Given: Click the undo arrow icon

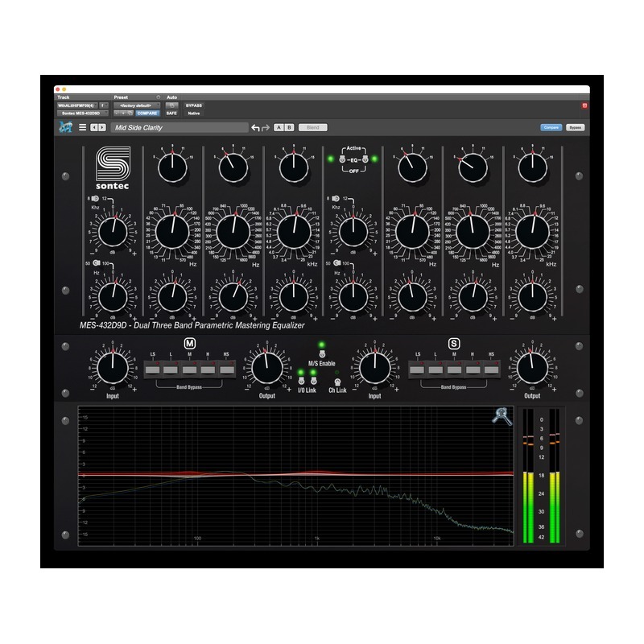Looking at the screenshot, I should pyautogui.click(x=255, y=128).
